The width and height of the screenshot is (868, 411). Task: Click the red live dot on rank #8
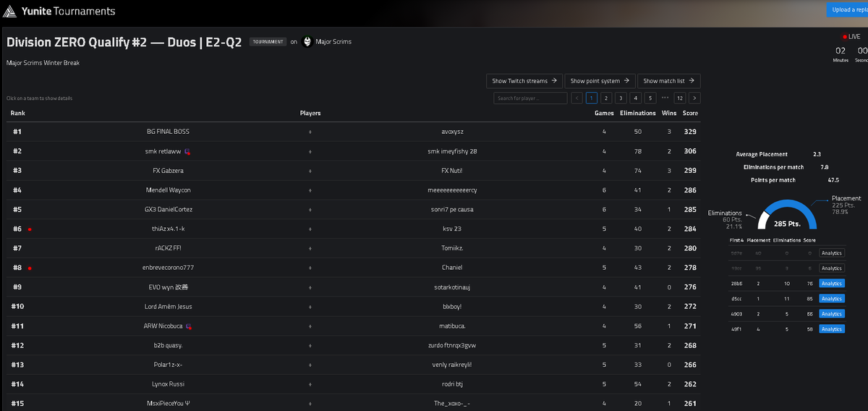tap(30, 268)
